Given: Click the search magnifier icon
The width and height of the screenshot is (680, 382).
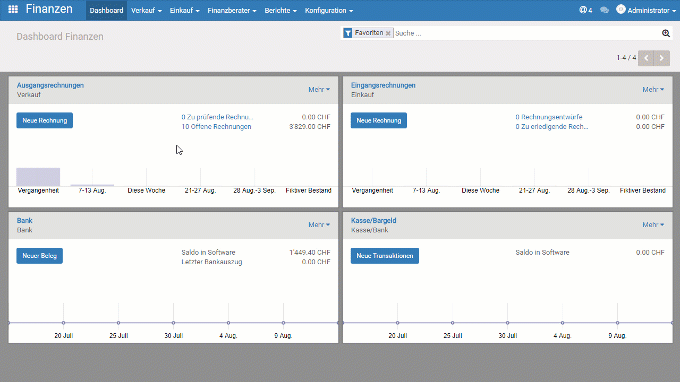Looking at the screenshot, I should point(666,33).
